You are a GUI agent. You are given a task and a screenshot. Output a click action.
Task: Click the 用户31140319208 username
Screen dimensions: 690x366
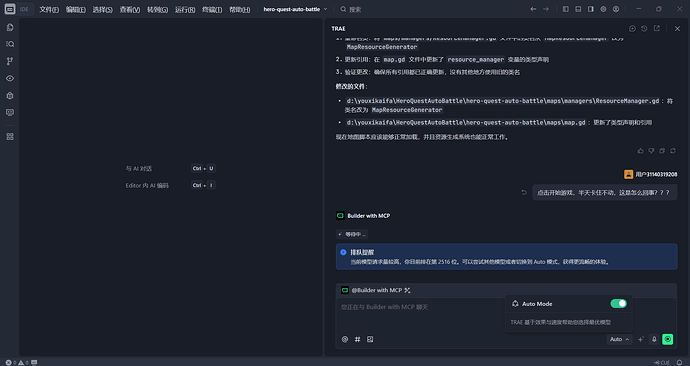[656, 174]
